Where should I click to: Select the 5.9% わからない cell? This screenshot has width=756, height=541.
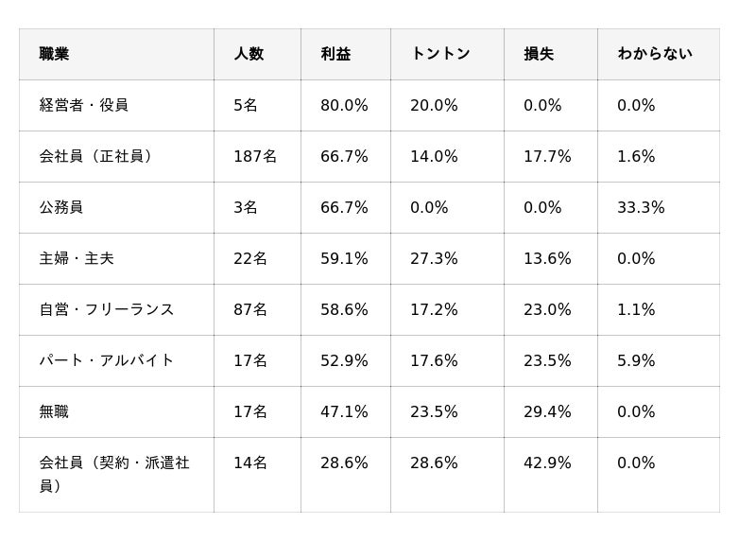click(636, 360)
